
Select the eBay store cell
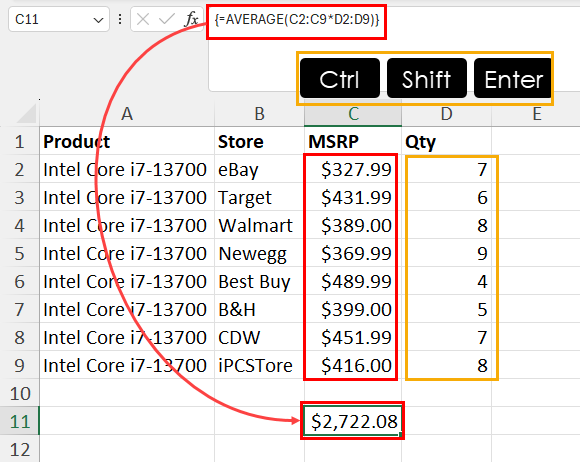[x=260, y=170]
